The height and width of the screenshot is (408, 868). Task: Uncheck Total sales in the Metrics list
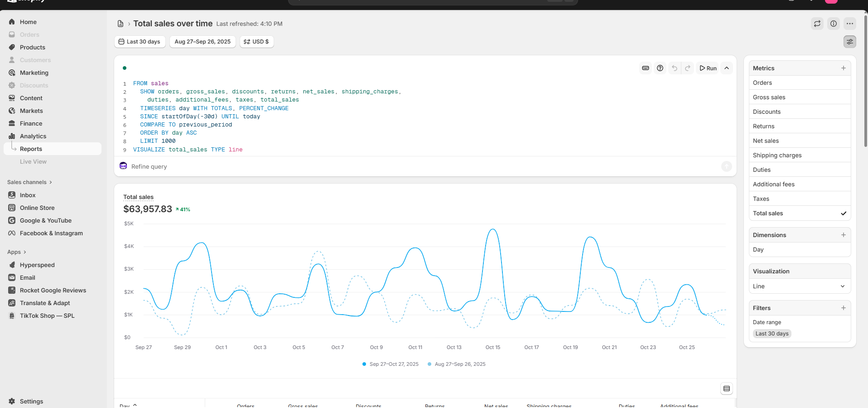[800, 213]
